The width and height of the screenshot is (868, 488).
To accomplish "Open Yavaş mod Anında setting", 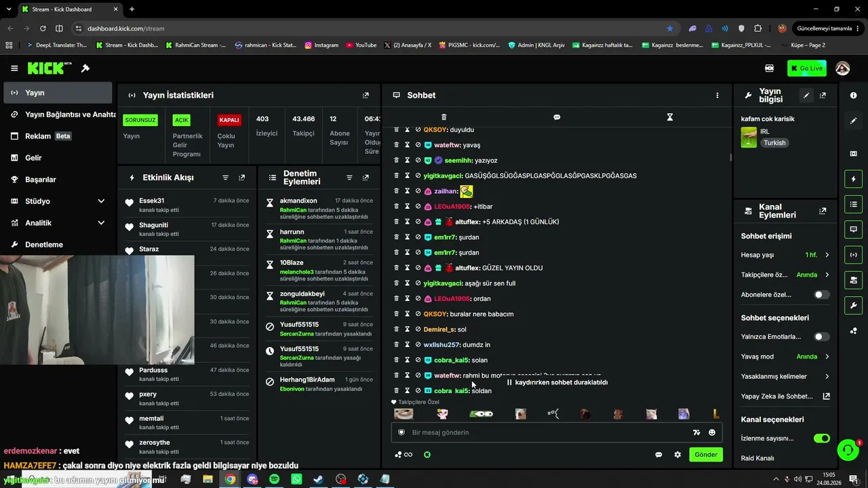I will 785,357.
